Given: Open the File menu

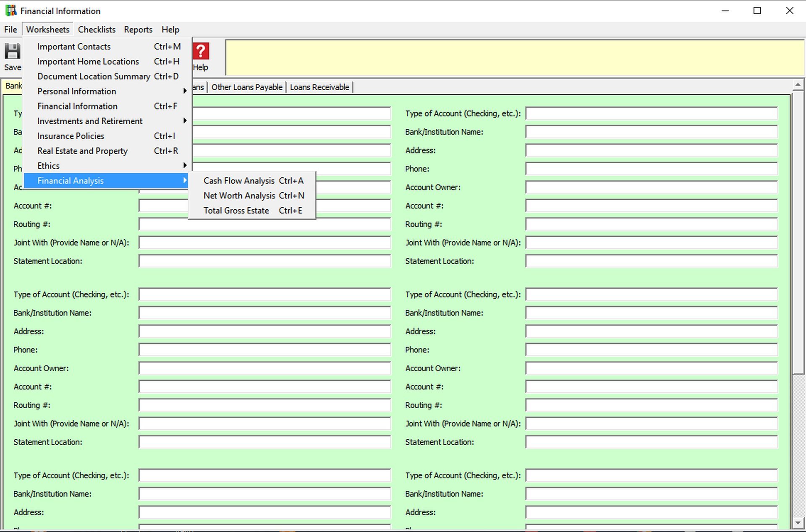Looking at the screenshot, I should click(x=10, y=29).
